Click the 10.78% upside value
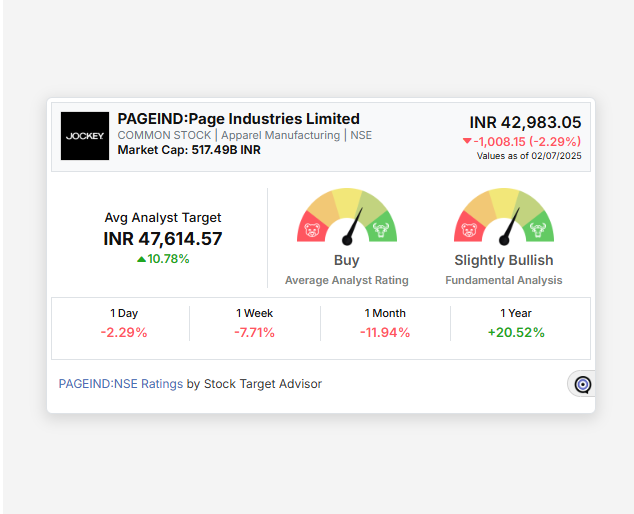 168,259
